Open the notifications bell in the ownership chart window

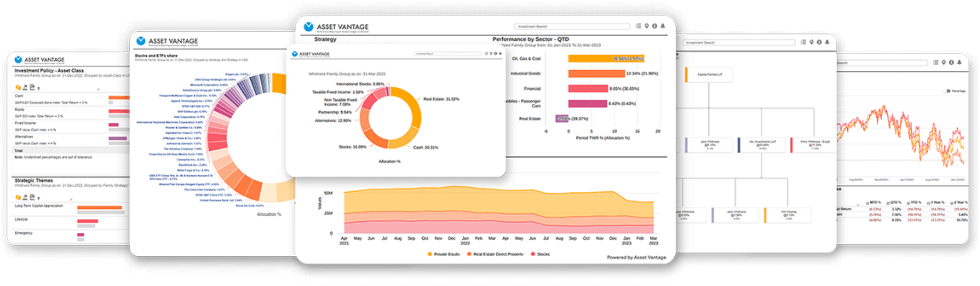[x=827, y=42]
